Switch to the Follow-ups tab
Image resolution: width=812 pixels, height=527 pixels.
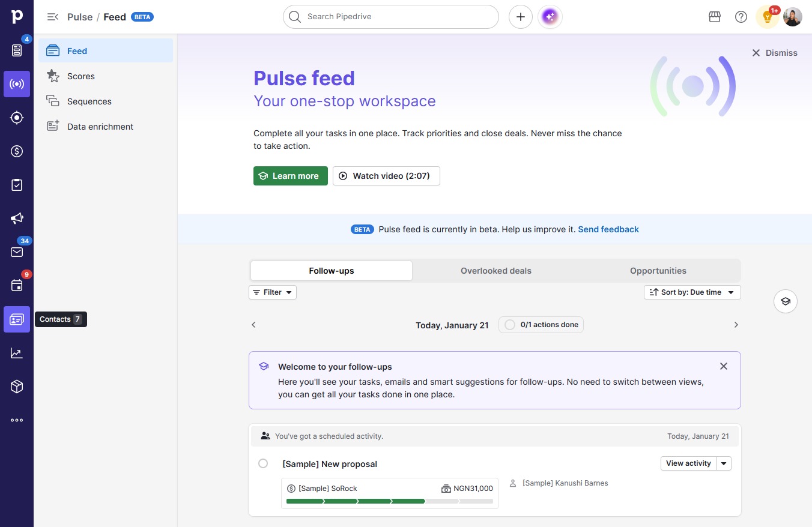click(332, 271)
